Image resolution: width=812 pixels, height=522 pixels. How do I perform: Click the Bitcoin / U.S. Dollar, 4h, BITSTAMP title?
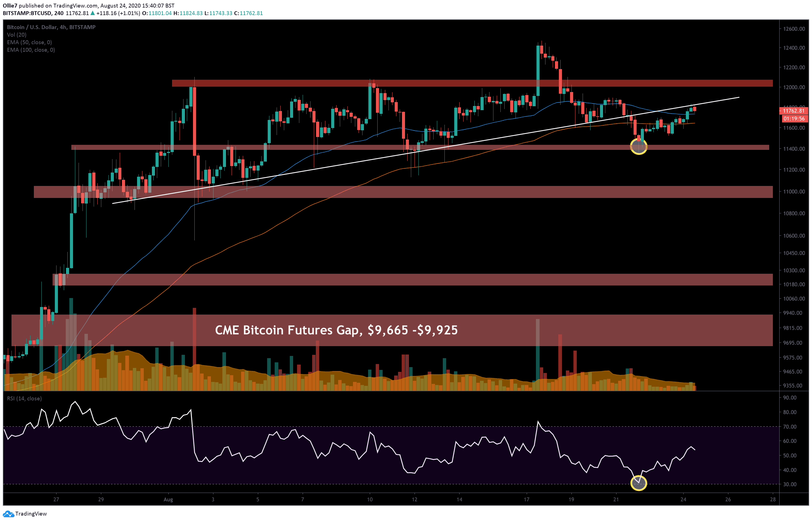51,27
